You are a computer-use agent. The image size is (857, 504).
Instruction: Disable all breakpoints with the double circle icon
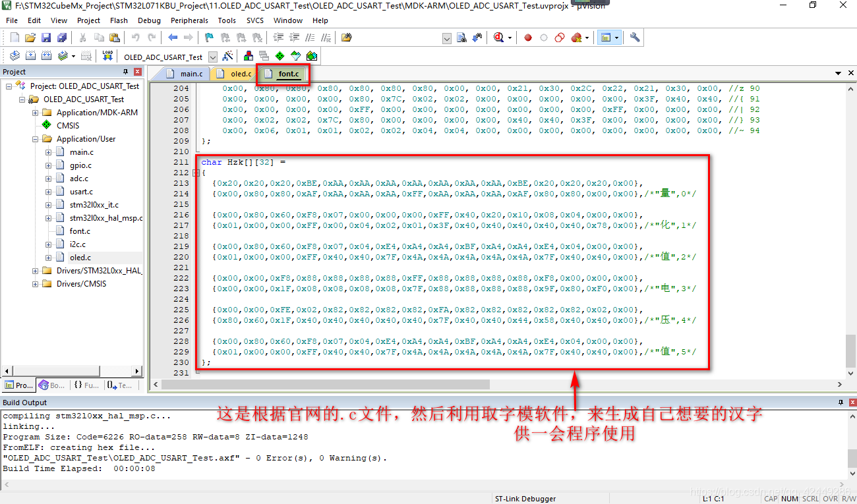[560, 38]
